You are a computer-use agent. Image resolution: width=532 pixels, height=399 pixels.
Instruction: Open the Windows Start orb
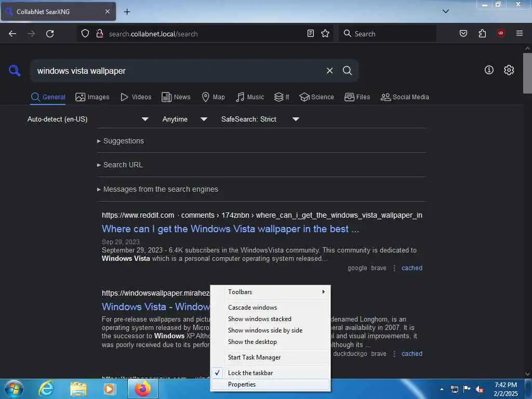click(x=14, y=389)
